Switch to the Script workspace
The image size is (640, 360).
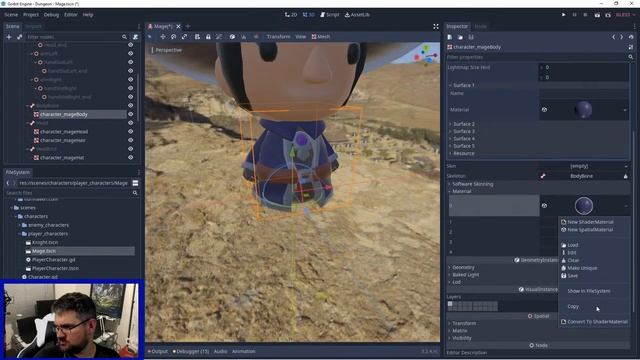click(330, 15)
